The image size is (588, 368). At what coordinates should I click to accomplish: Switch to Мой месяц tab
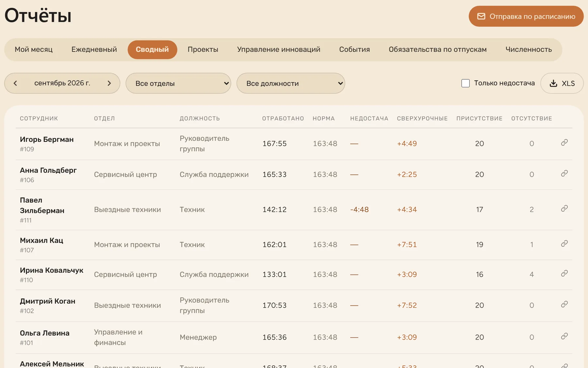(34, 49)
